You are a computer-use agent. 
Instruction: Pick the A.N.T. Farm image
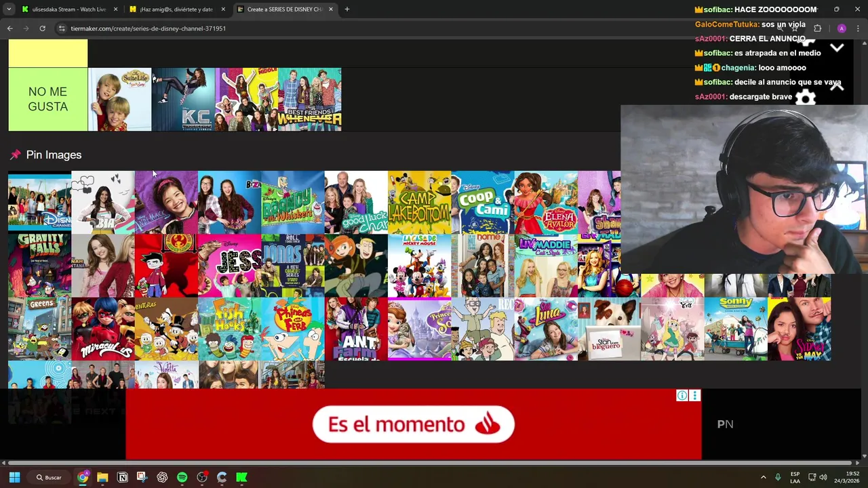coord(356,329)
